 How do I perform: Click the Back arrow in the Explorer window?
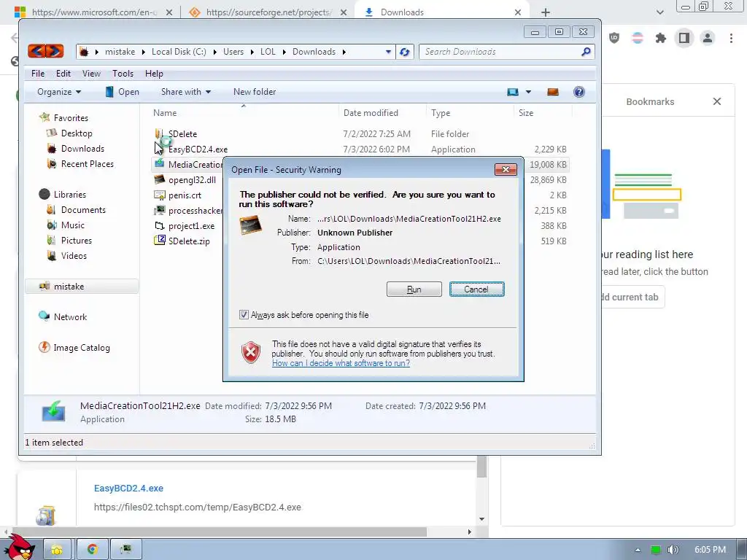coord(37,51)
